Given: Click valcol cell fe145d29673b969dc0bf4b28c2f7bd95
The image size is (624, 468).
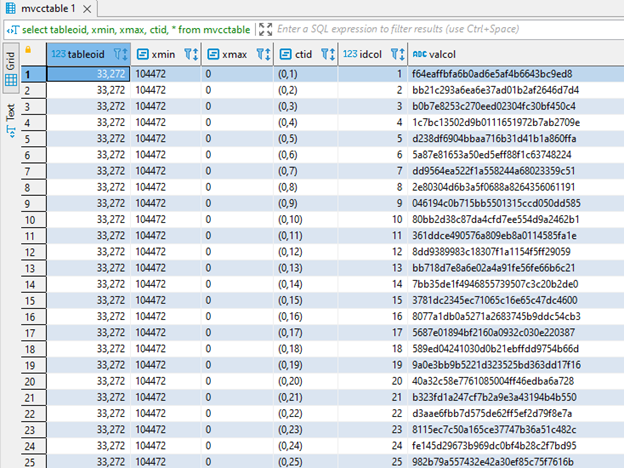Looking at the screenshot, I should [516, 446].
